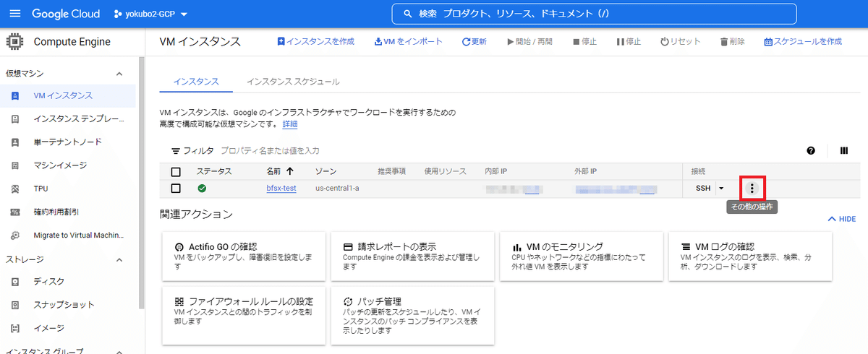The height and width of the screenshot is (354, 868).
Task: Click the help question mark icon
Action: point(811,151)
